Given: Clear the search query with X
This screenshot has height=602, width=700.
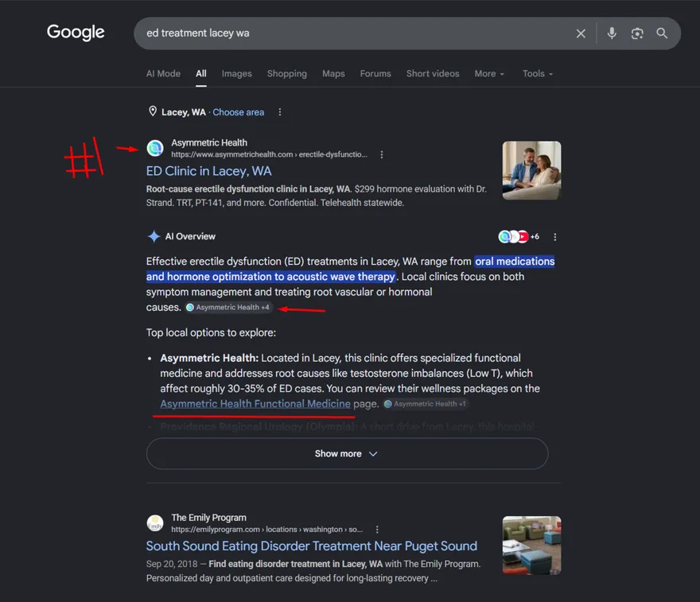Looking at the screenshot, I should pos(581,33).
